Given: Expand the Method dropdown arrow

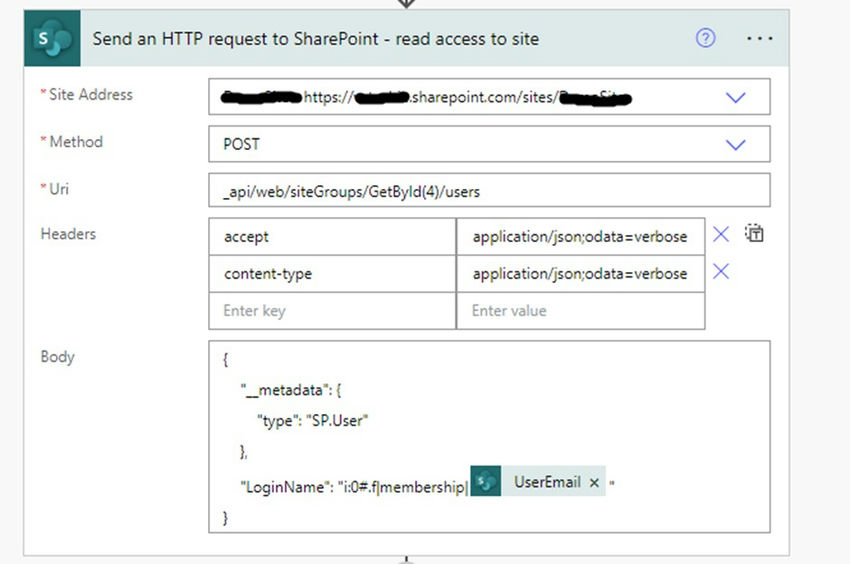Looking at the screenshot, I should pos(736,145).
